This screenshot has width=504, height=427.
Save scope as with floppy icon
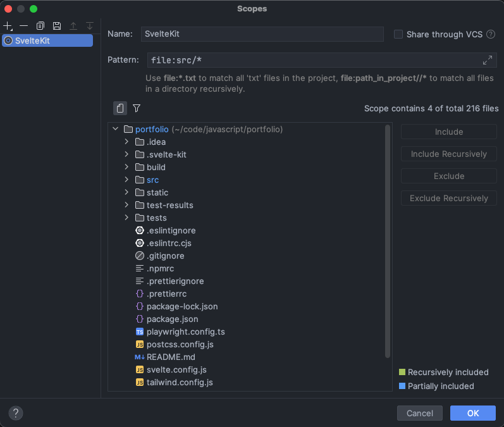(x=57, y=26)
